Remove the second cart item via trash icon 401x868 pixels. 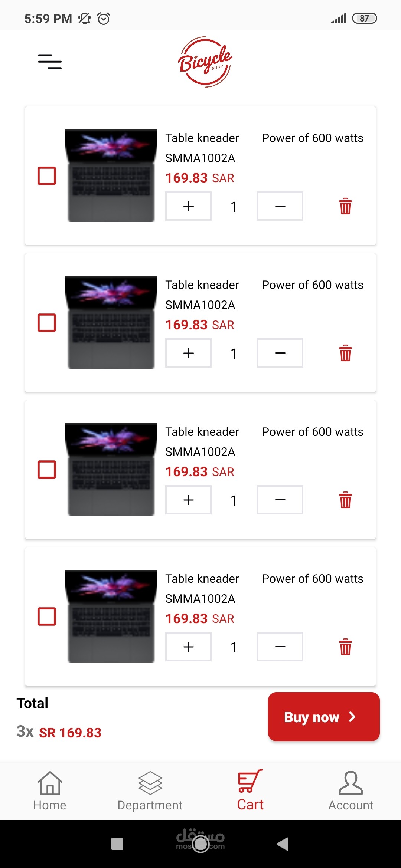pos(345,353)
